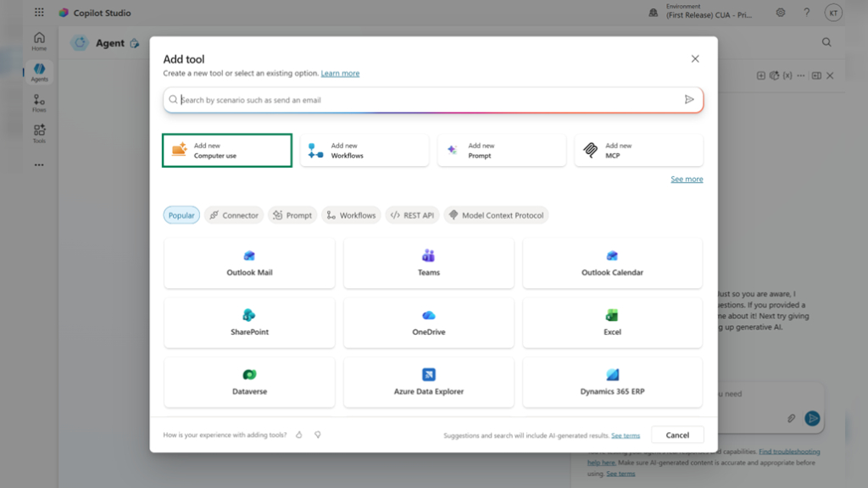Click the Learn more link
The image size is (868, 488).
click(340, 73)
